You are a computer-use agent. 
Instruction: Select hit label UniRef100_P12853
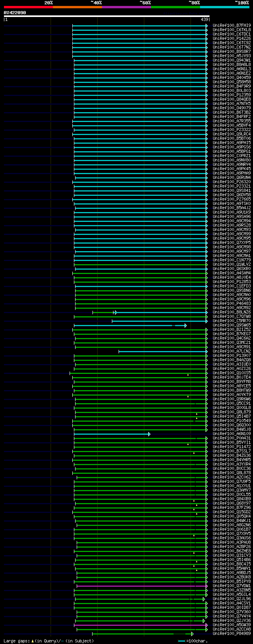tap(232, 282)
